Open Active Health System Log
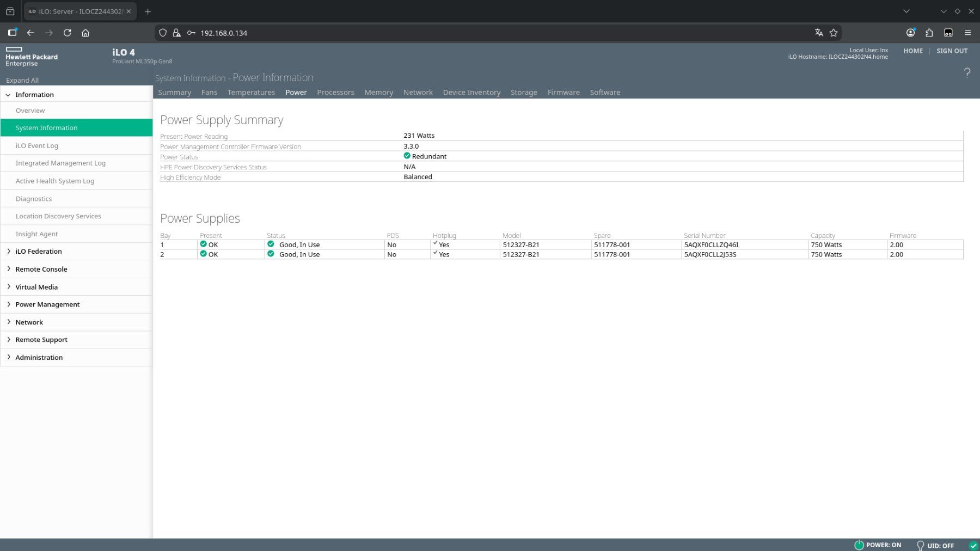 [76, 181]
